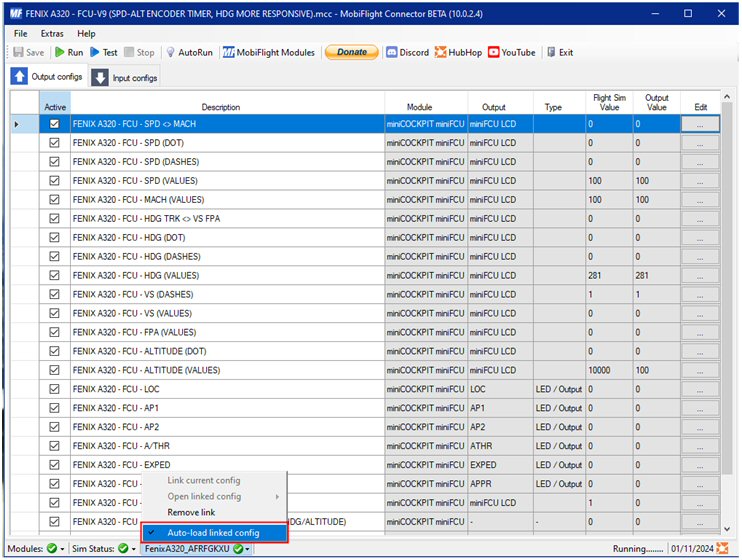Open the MobiFlight Modules dialog
This screenshot has height=560, width=742.
click(x=268, y=52)
